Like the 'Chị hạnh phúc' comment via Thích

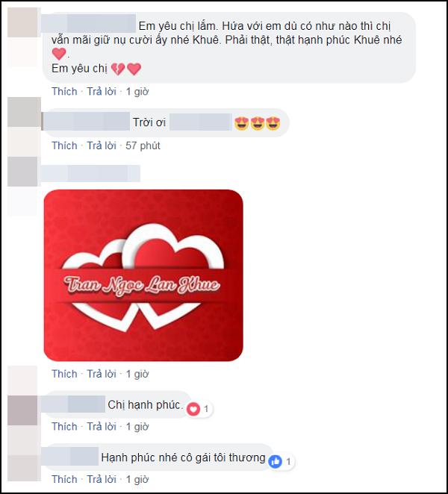pos(64,426)
